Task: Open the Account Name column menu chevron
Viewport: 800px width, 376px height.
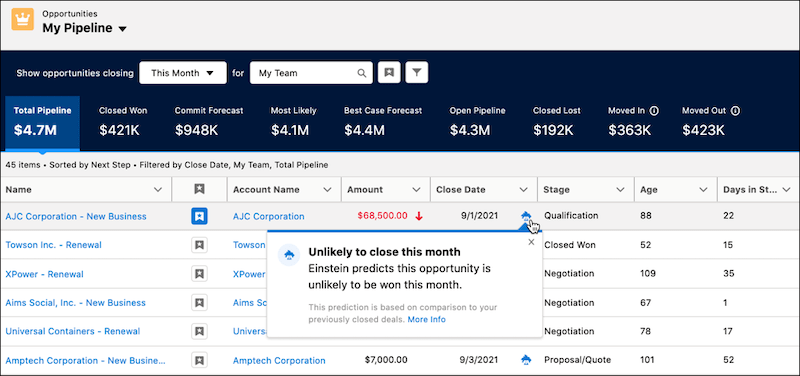Action: click(x=328, y=190)
